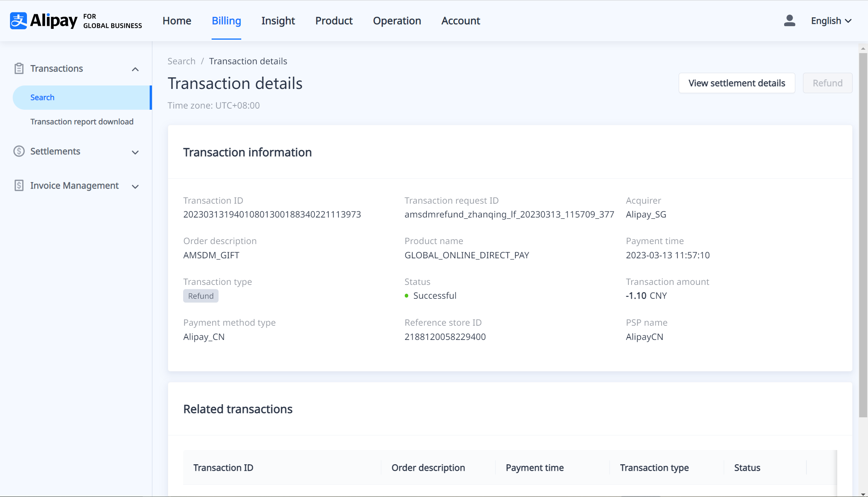Click the Refund button

827,83
